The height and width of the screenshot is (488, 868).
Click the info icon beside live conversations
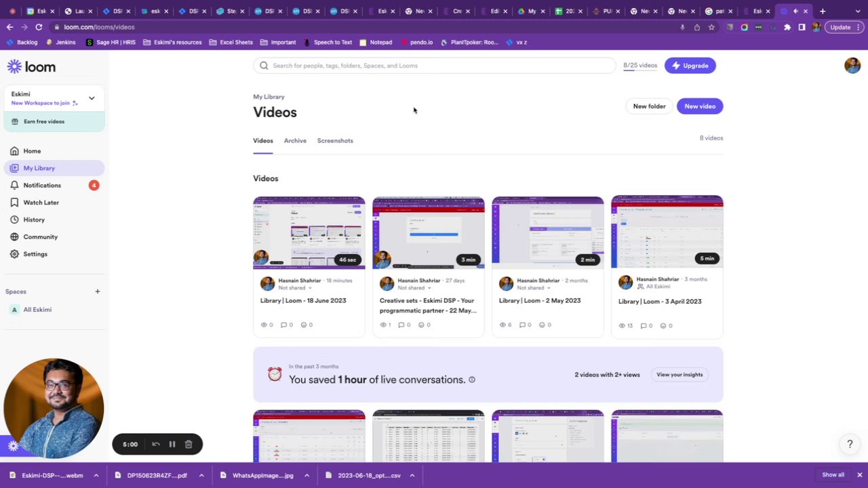[x=472, y=380]
